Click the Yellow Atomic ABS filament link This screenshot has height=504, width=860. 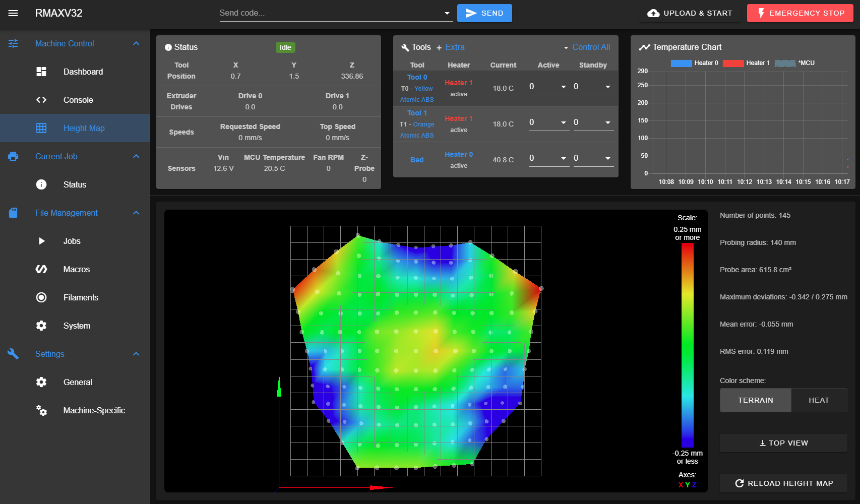(x=417, y=94)
